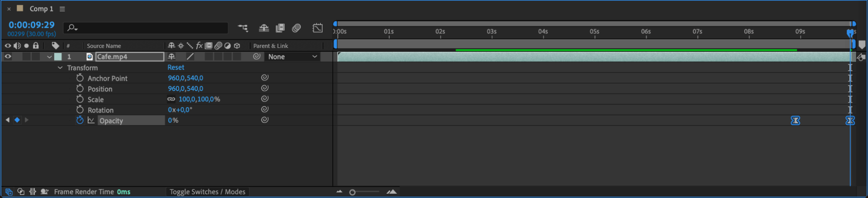Toggle Opacity keyframe diamond at current time
Image resolution: width=868 pixels, height=198 pixels.
pyautogui.click(x=17, y=120)
